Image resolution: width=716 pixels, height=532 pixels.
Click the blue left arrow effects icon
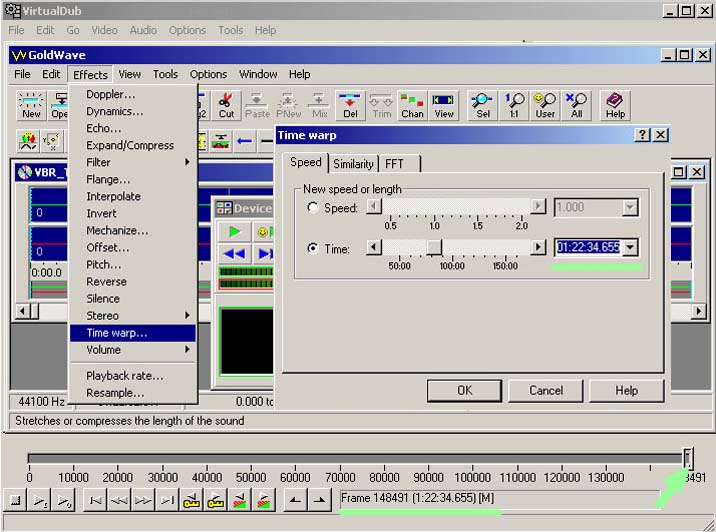244,141
